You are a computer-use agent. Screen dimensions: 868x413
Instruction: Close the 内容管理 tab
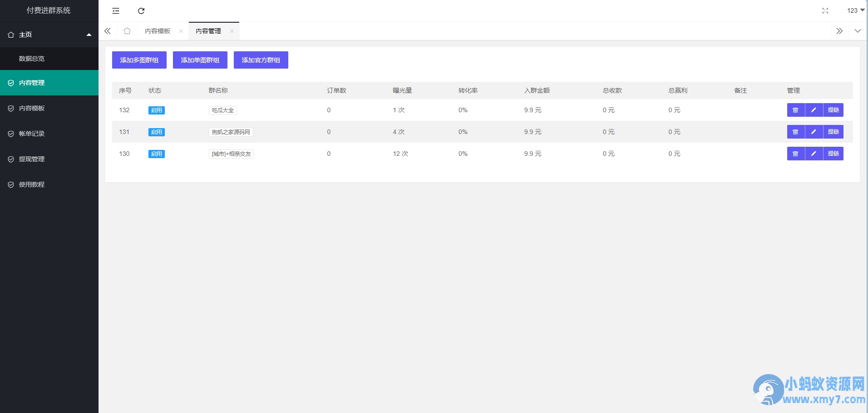[232, 31]
